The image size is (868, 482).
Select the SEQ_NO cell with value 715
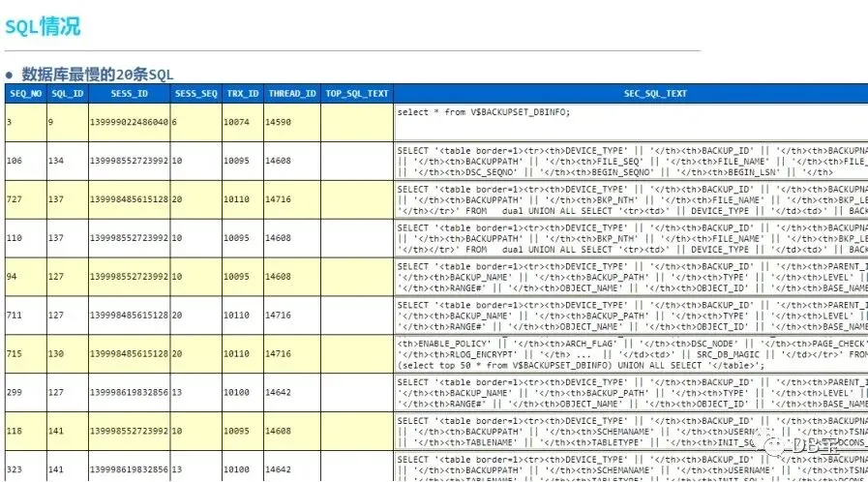coord(26,353)
